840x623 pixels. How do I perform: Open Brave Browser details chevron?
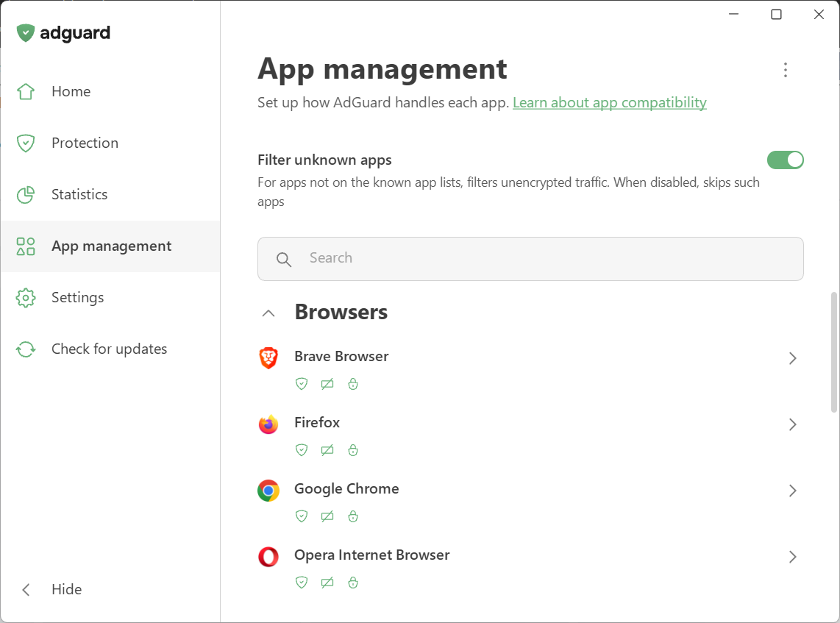(793, 358)
